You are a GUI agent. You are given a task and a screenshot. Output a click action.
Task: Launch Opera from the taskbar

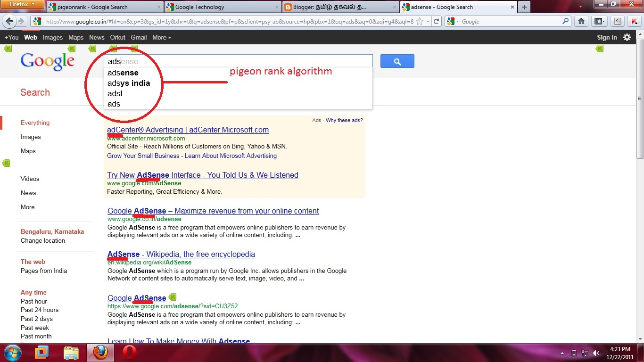(x=130, y=353)
